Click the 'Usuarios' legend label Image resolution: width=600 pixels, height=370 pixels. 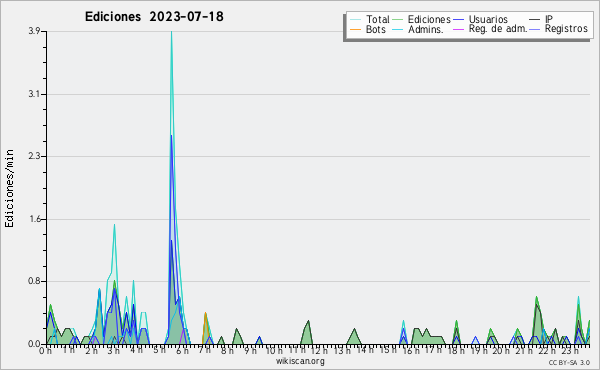tap(488, 19)
